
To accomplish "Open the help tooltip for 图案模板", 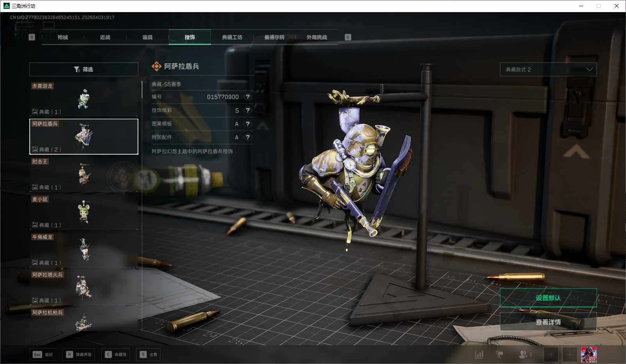I will coord(247,124).
